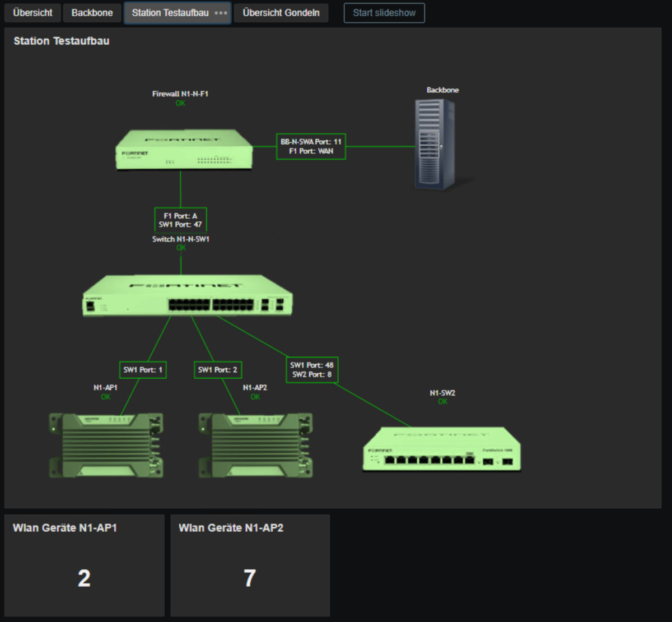Screen dimensions: 672x622
Task: Select the N1-AP1 access point icon
Action: click(x=106, y=445)
